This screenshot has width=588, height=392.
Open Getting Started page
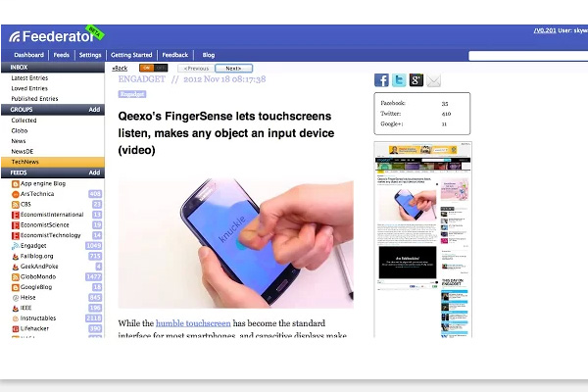pyautogui.click(x=131, y=55)
